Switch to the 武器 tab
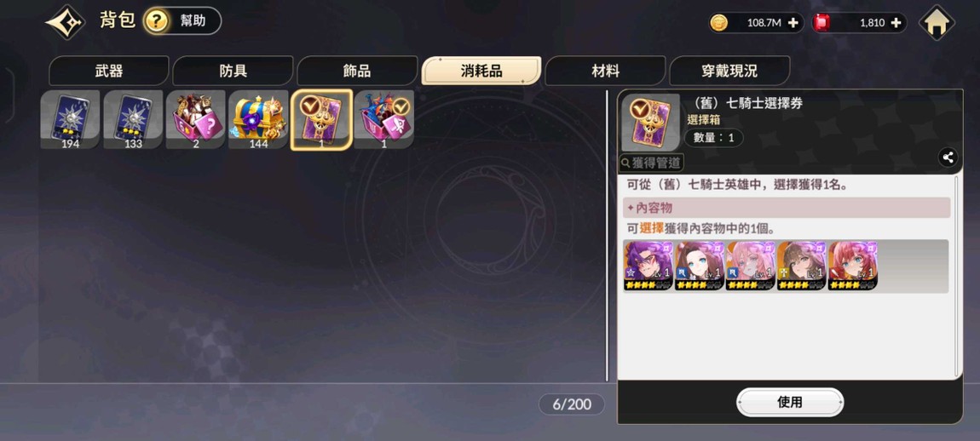Image resolution: width=980 pixels, height=441 pixels. pyautogui.click(x=109, y=71)
